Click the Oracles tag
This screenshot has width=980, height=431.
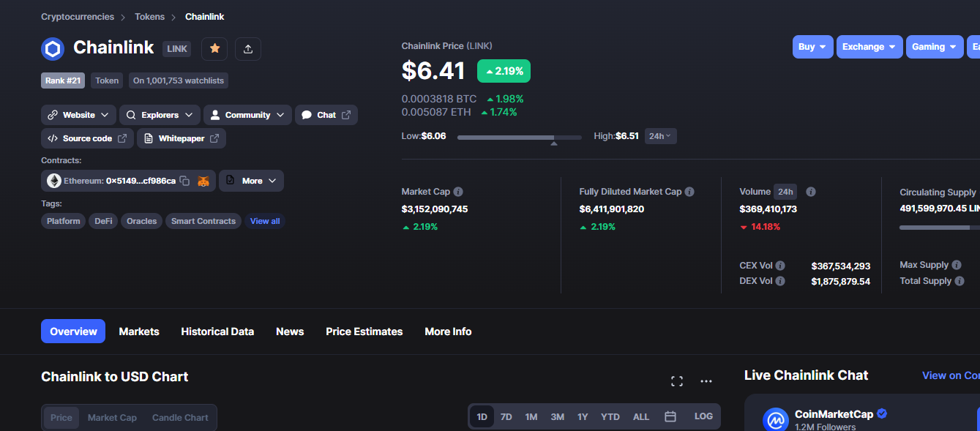[142, 221]
